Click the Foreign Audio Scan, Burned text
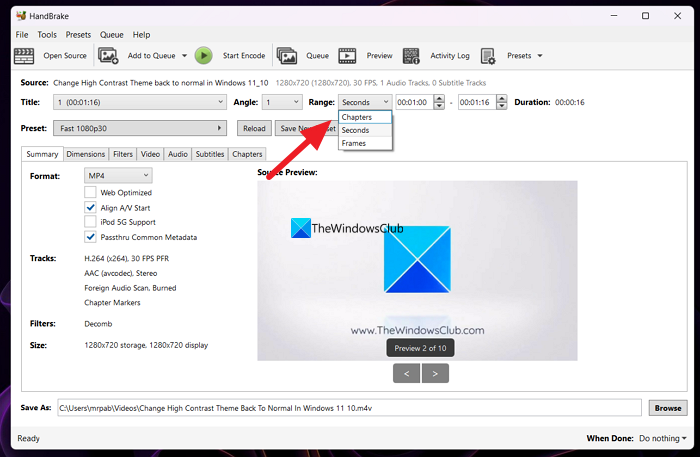700x457 pixels. point(130,288)
